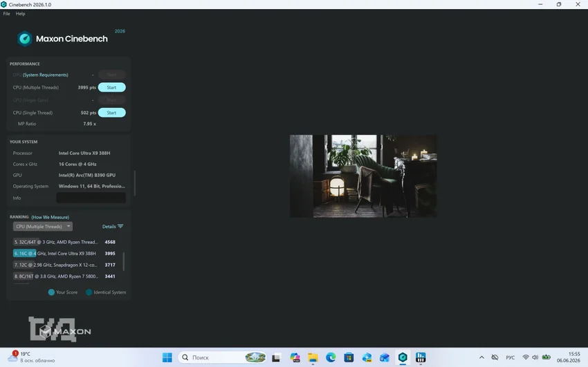Open the clock and date flyout

click(568, 357)
